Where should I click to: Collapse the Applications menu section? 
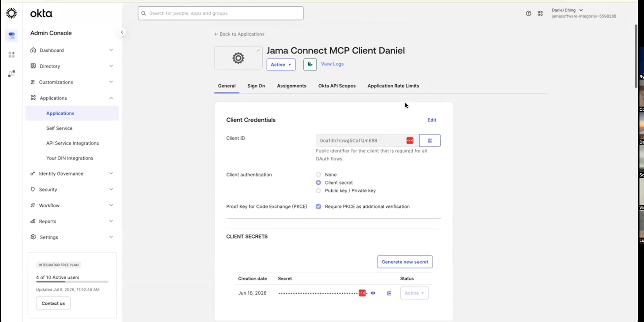(x=111, y=98)
